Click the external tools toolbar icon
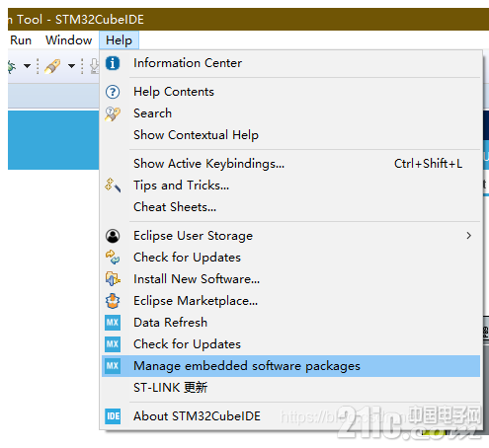The height and width of the screenshot is (448, 489). (x=52, y=66)
